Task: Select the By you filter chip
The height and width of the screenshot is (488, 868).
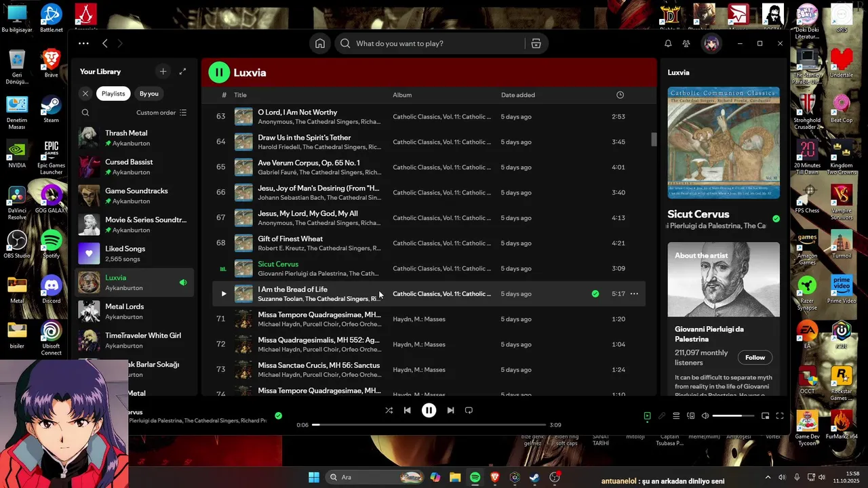Action: point(149,94)
